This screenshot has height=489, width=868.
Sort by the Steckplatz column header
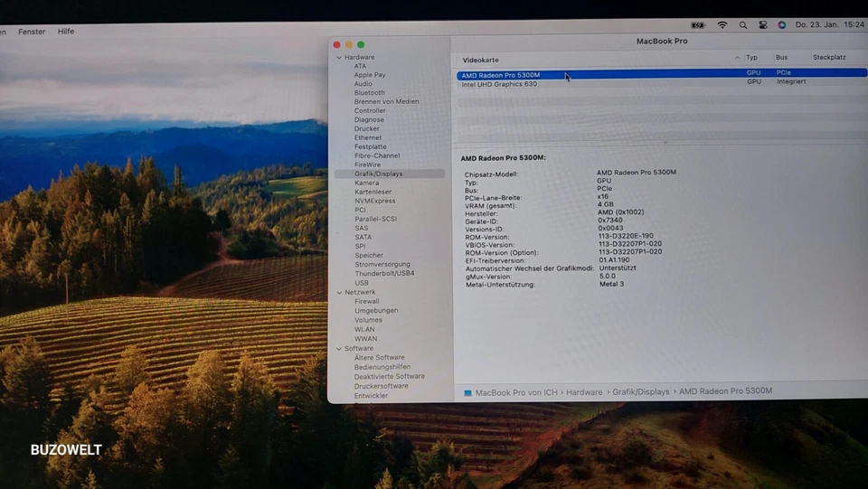tap(829, 57)
